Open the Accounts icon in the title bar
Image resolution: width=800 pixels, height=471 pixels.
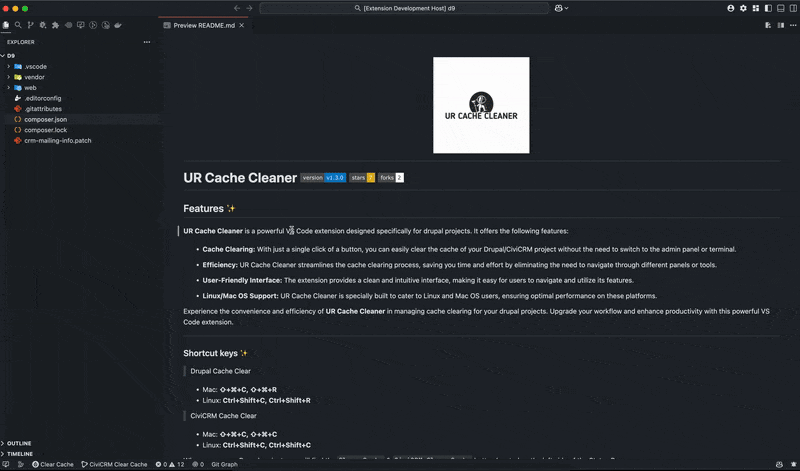pyautogui.click(x=731, y=8)
